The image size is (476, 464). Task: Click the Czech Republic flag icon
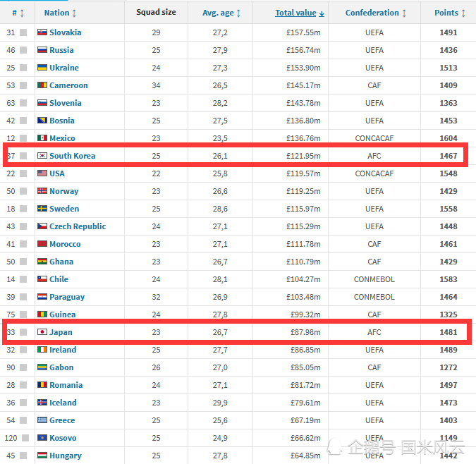coord(42,226)
